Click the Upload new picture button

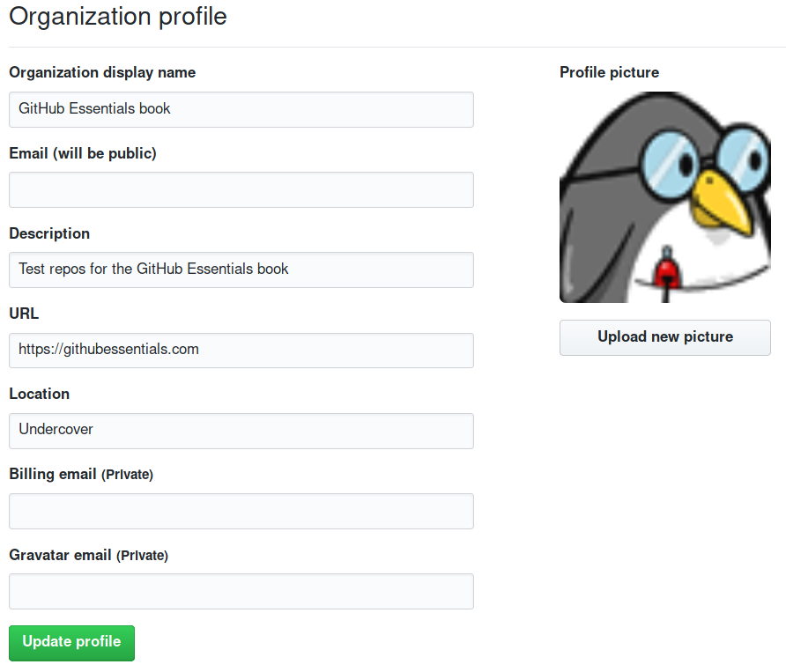(665, 337)
